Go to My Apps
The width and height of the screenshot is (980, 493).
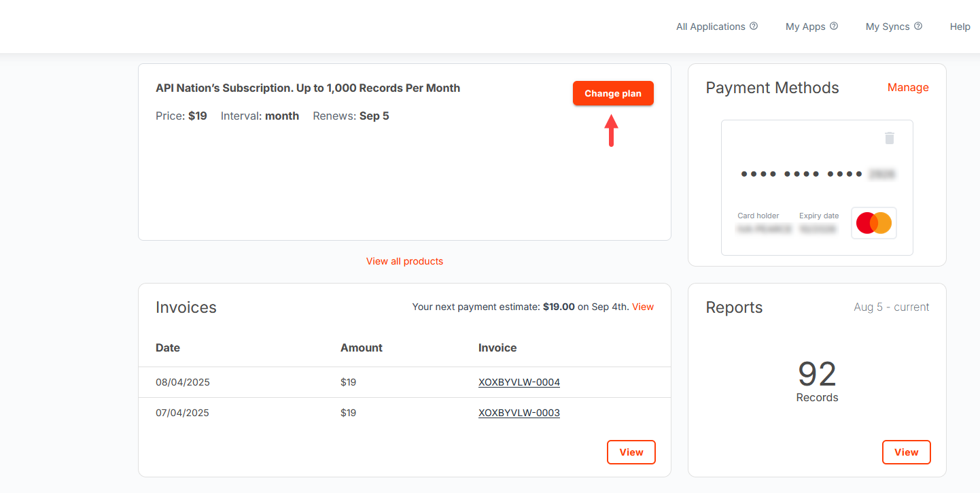pyautogui.click(x=805, y=27)
